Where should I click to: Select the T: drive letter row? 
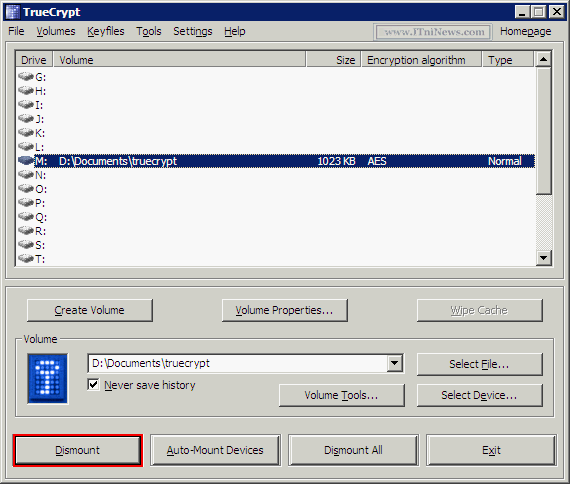(x=276, y=259)
